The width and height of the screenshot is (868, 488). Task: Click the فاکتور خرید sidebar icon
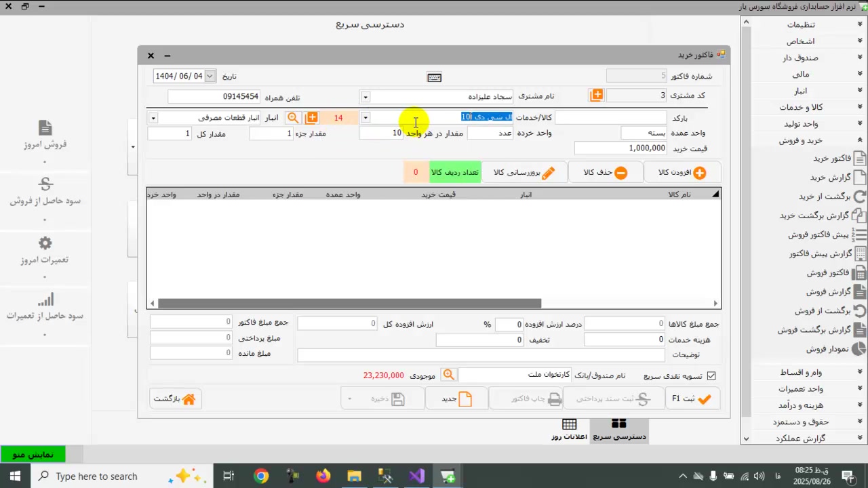pyautogui.click(x=859, y=159)
